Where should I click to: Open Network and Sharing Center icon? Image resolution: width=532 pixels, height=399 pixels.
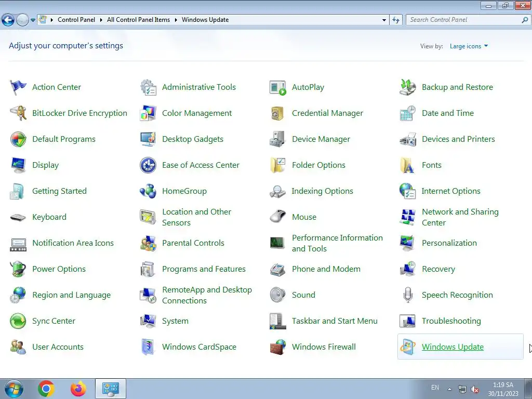407,217
